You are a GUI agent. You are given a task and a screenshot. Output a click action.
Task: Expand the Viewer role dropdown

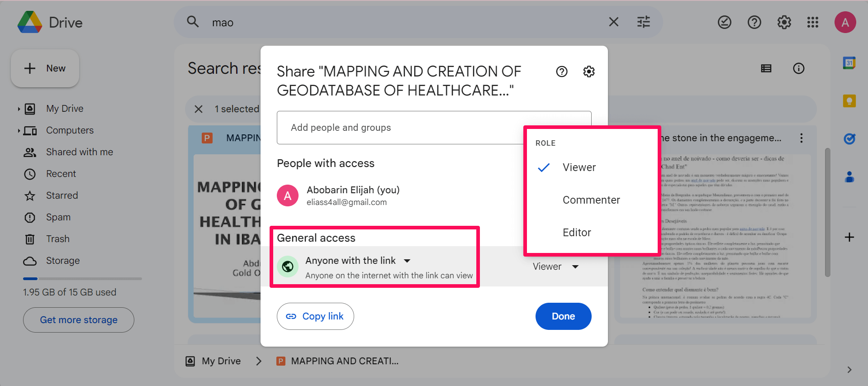[555, 267]
